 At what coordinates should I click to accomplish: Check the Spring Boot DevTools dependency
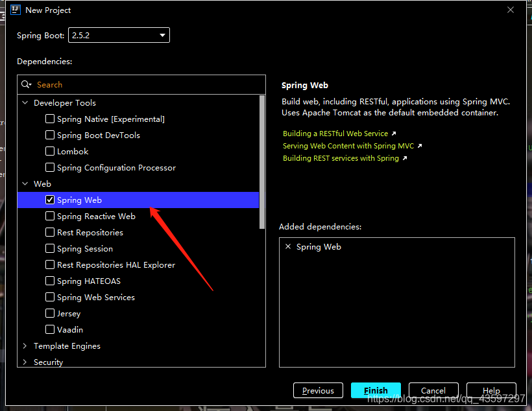[x=50, y=135]
